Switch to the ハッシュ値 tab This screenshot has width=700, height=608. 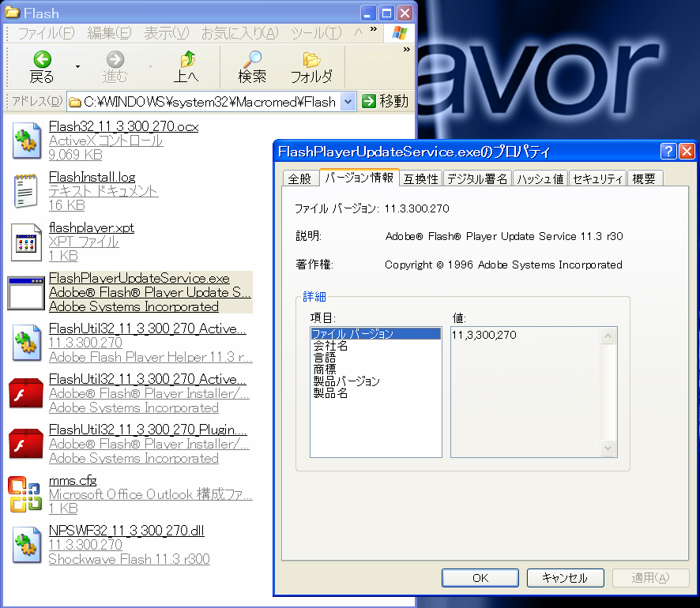pyautogui.click(x=540, y=179)
